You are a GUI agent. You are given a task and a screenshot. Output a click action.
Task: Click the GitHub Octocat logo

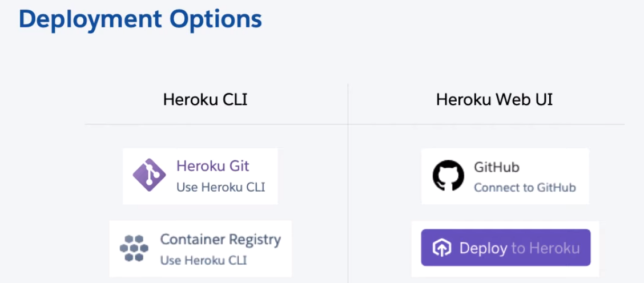pyautogui.click(x=448, y=175)
